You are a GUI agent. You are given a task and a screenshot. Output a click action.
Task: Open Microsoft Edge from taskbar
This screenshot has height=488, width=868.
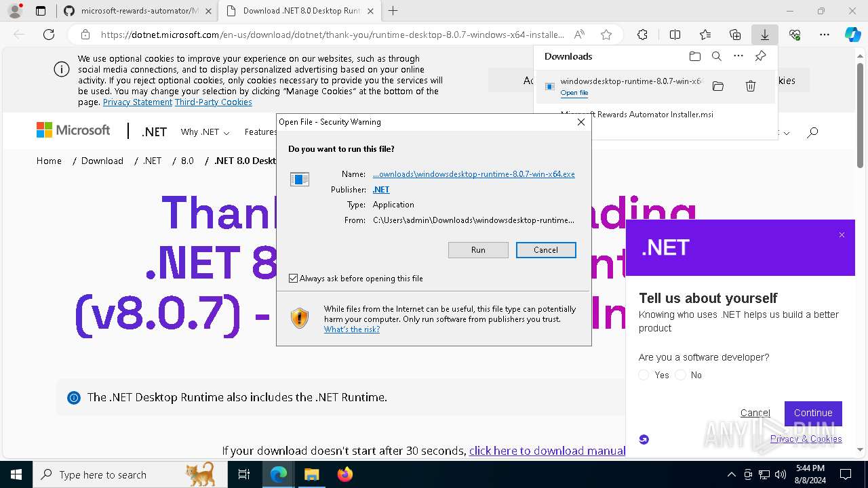(279, 475)
